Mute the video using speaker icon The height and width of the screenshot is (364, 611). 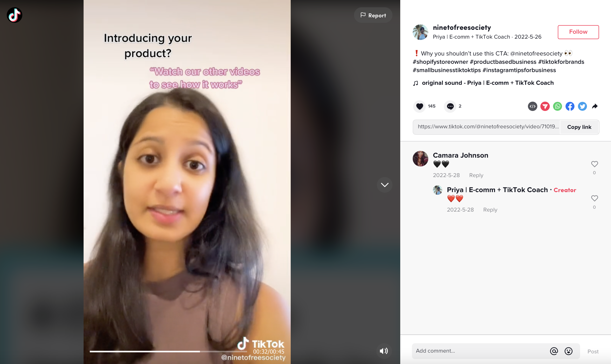coord(383,351)
